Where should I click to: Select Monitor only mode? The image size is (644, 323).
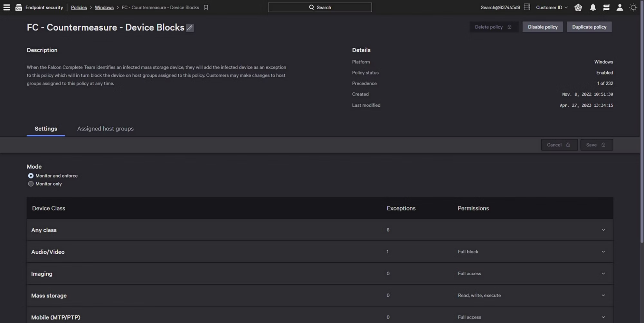pyautogui.click(x=31, y=184)
